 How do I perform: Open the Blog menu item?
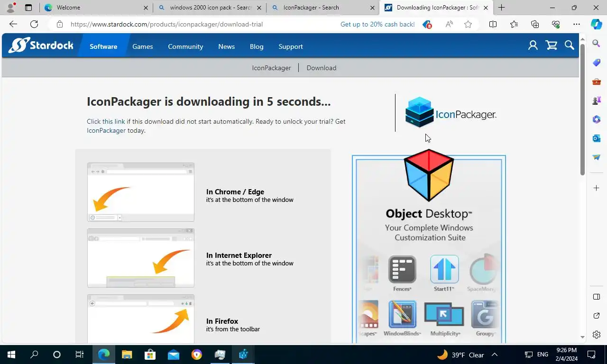(x=257, y=46)
